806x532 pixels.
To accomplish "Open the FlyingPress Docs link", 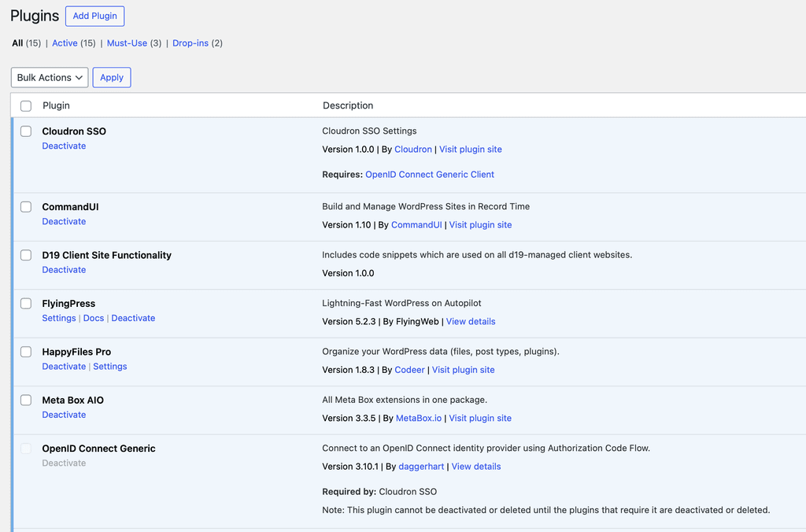I will pyautogui.click(x=94, y=319).
